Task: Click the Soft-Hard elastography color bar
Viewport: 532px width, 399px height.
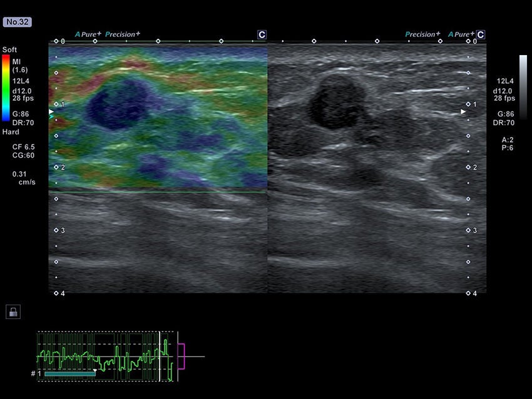Action: tap(6, 88)
